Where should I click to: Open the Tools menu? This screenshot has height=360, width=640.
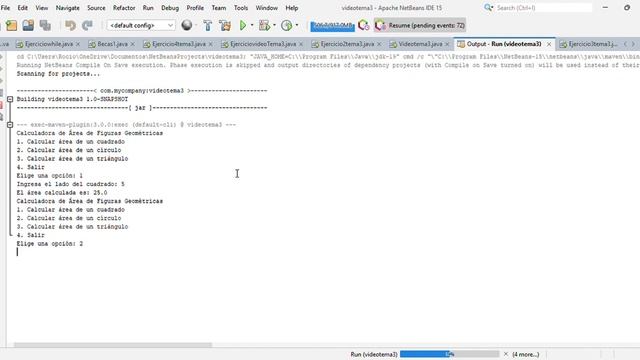pos(241,8)
